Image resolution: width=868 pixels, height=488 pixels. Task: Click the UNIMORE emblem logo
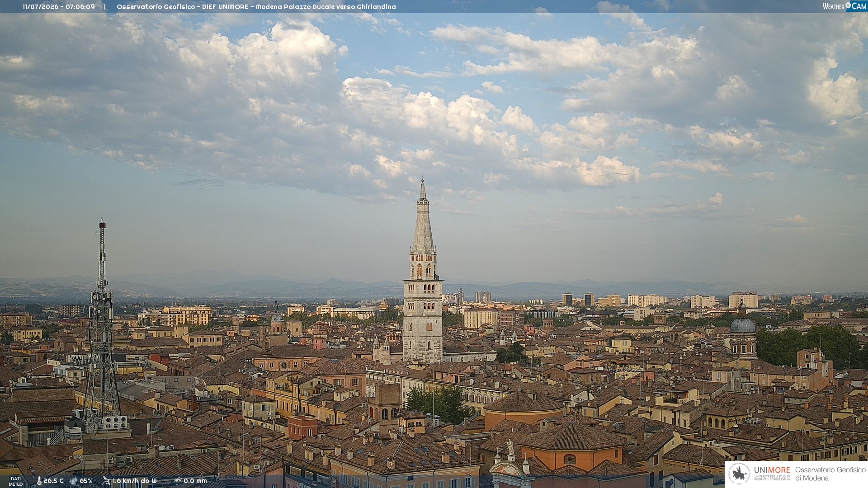[x=739, y=474]
